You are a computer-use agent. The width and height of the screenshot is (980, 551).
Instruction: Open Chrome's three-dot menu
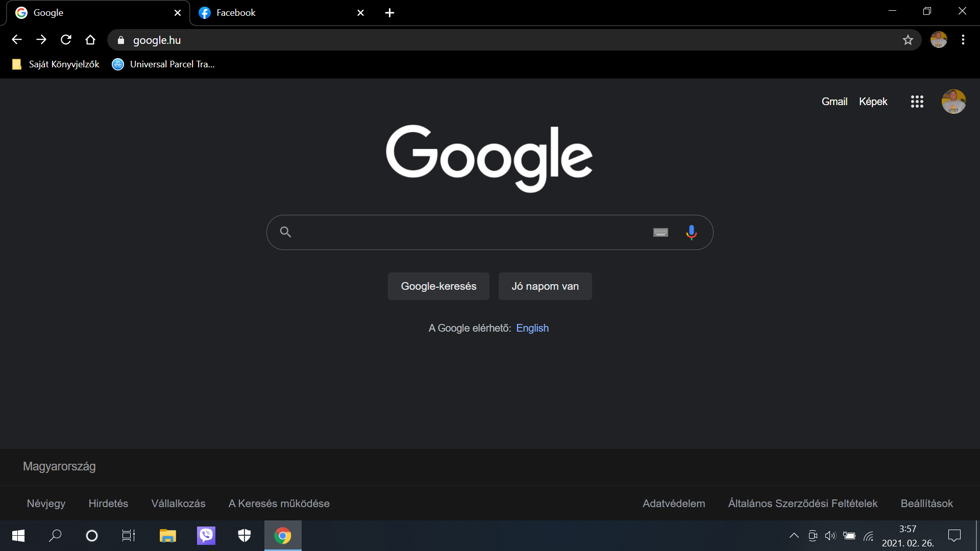coord(963,40)
